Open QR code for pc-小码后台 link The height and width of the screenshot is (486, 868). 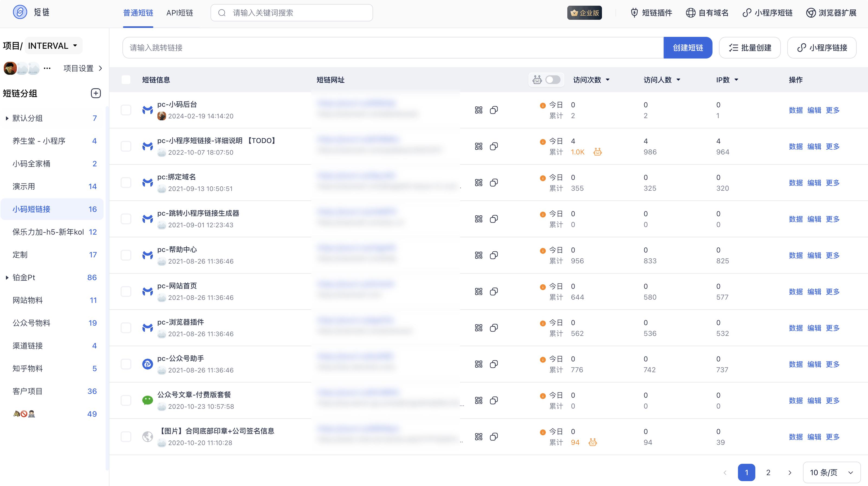[478, 110]
